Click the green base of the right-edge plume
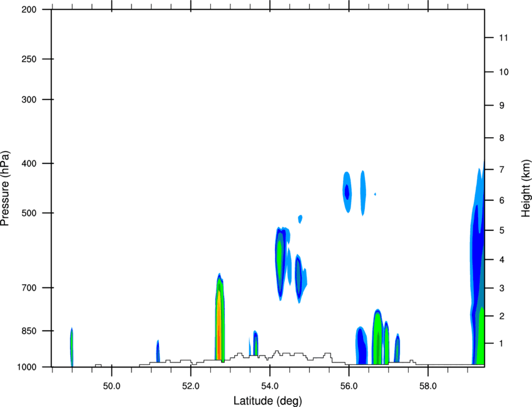 coord(481,336)
